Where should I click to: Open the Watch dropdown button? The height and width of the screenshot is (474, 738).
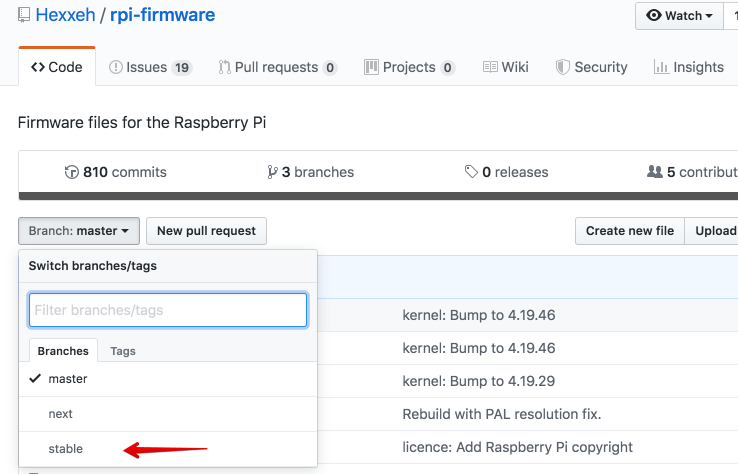pos(679,16)
